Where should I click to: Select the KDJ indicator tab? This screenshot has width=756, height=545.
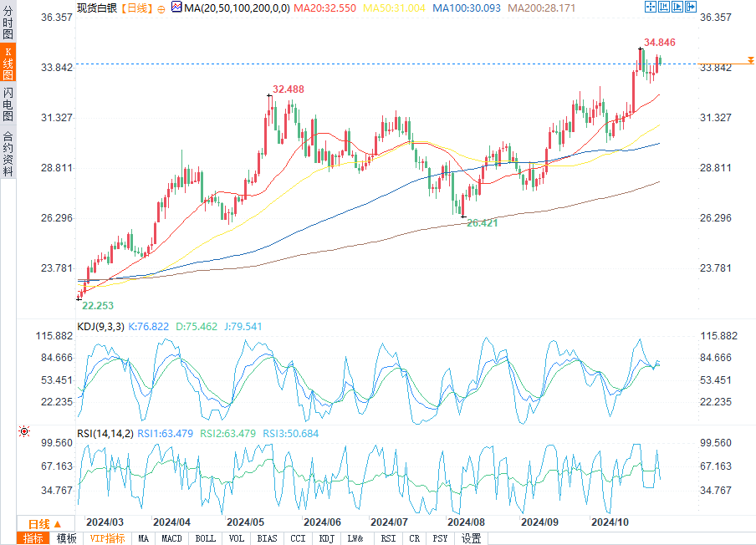[x=326, y=538]
